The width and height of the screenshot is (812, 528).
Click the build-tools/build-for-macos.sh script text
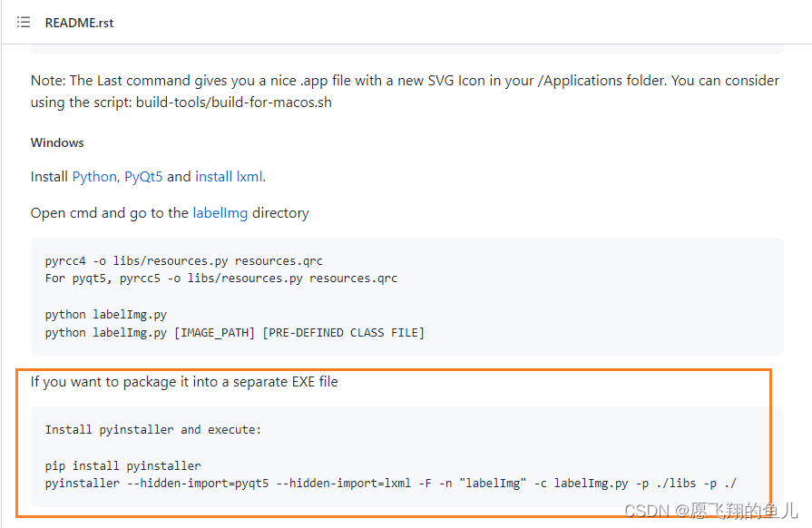click(234, 103)
